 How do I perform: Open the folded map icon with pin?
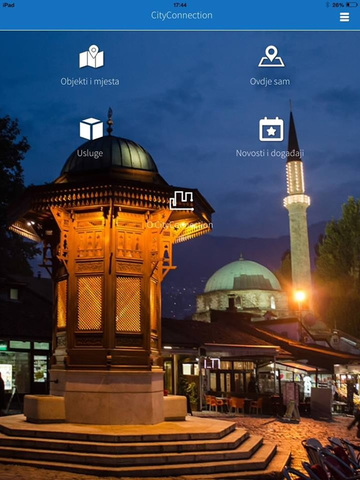(91, 56)
